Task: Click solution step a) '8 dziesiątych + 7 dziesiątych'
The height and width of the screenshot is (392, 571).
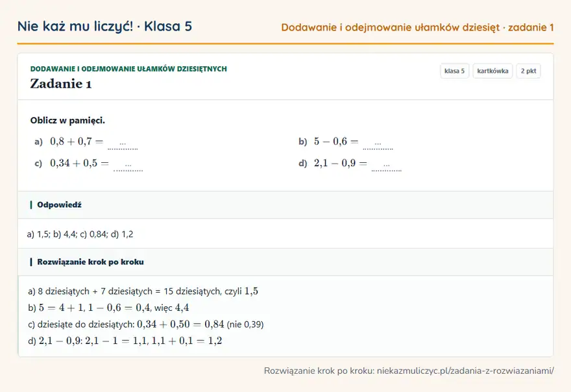Action: (143, 291)
